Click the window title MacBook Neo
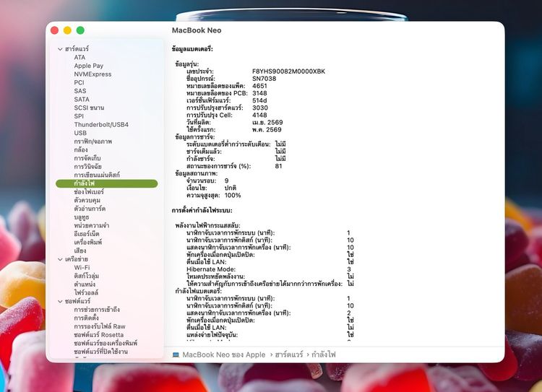The image size is (542, 392). [x=197, y=30]
